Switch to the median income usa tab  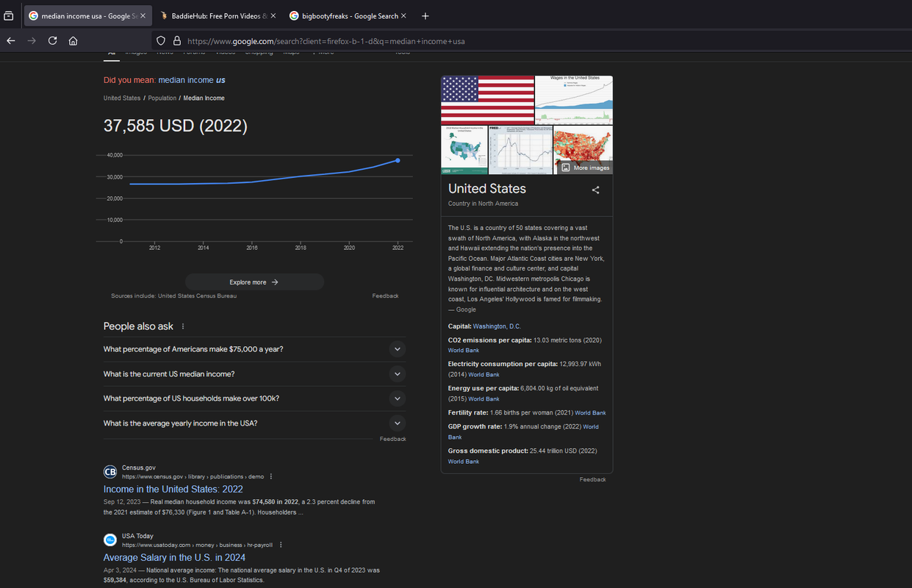click(x=87, y=15)
